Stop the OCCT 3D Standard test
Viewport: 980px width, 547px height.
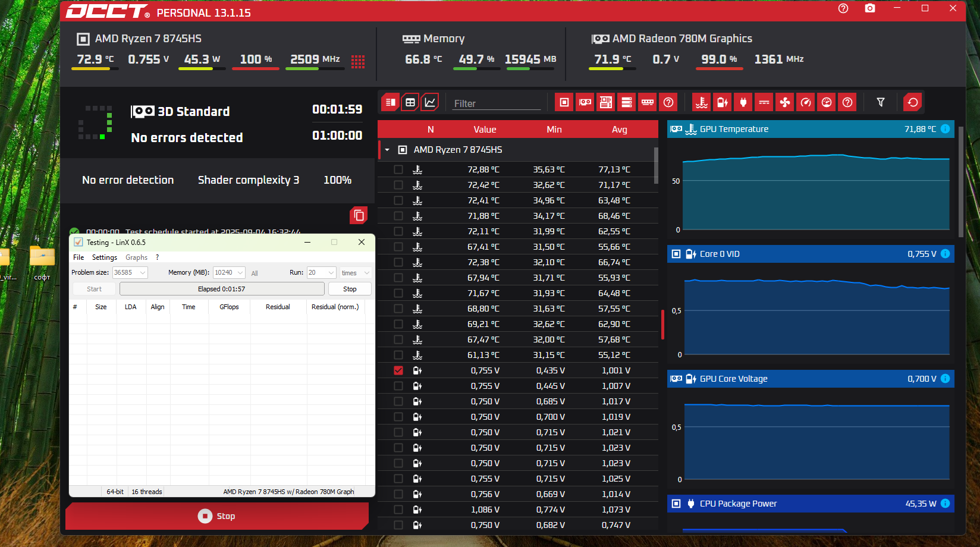click(x=217, y=516)
